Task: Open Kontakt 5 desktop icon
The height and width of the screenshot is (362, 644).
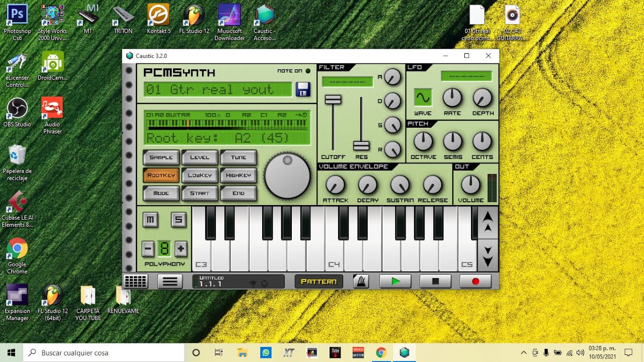Action: [x=158, y=19]
